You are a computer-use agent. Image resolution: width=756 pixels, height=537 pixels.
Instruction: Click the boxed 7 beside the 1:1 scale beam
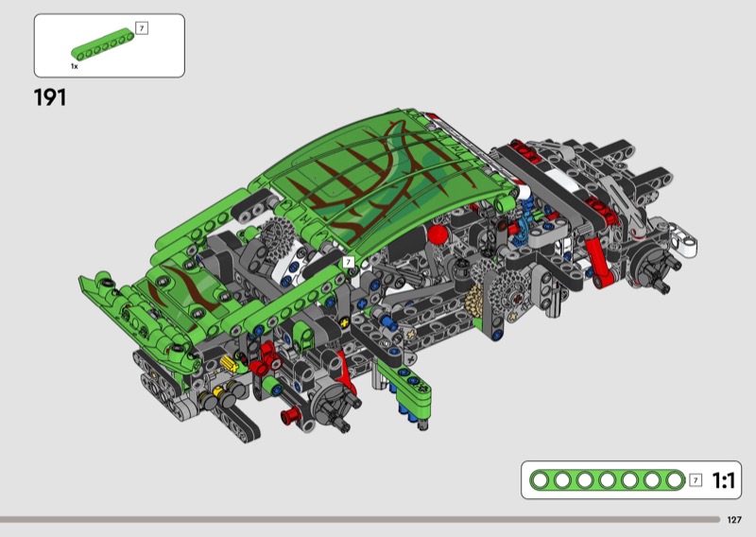(696, 481)
